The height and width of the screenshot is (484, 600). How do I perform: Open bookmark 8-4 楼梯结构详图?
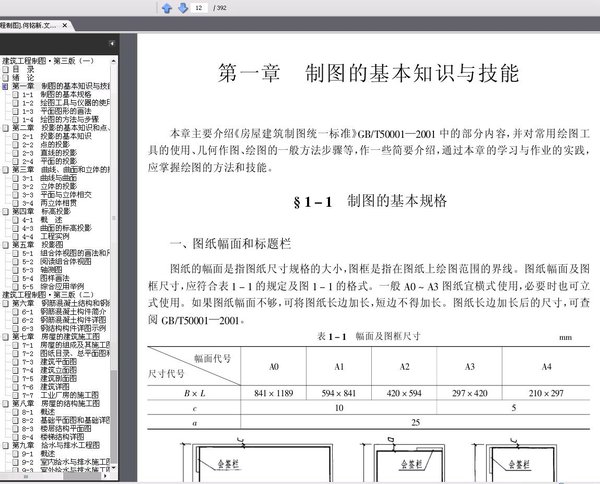tap(53, 437)
